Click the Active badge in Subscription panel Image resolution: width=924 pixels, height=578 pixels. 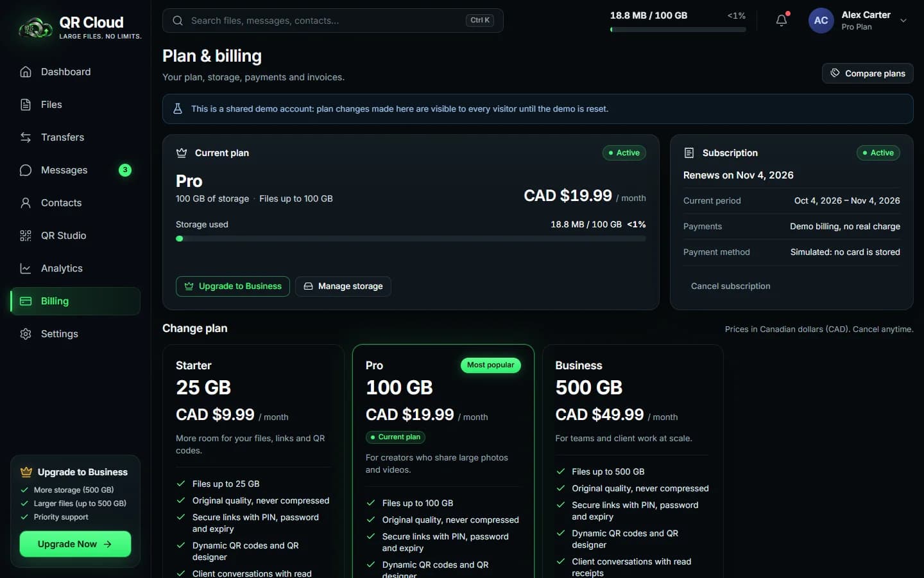[x=878, y=153]
